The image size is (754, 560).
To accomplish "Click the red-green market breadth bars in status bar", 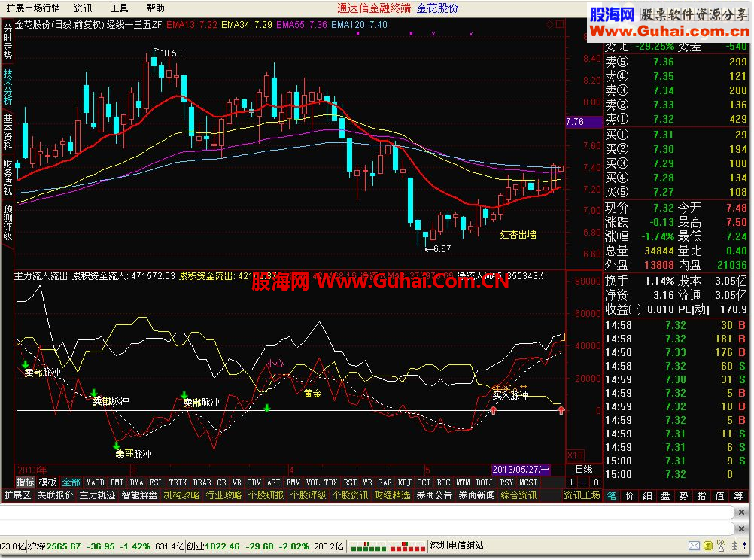I will 388,546.
